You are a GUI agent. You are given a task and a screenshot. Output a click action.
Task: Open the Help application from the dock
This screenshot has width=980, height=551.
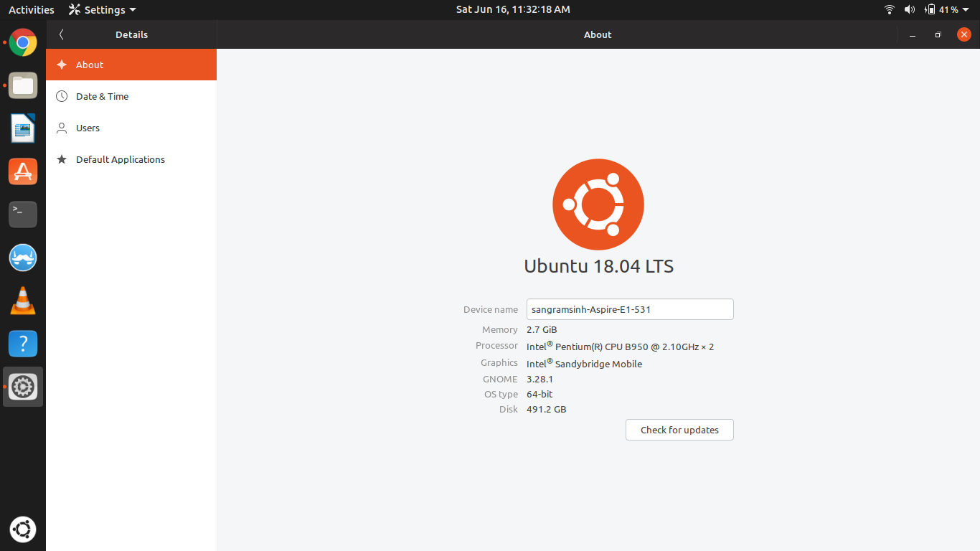tap(23, 344)
